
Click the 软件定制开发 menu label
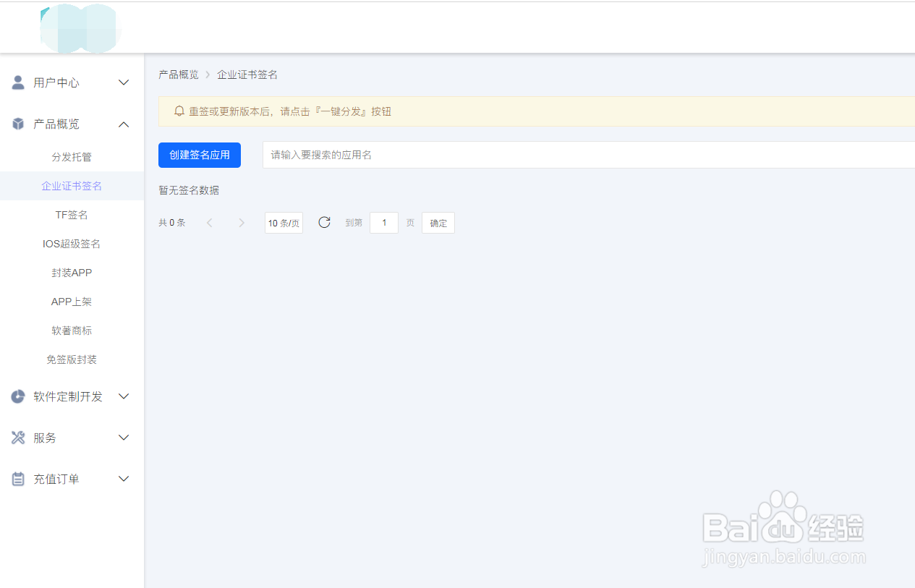click(x=68, y=396)
